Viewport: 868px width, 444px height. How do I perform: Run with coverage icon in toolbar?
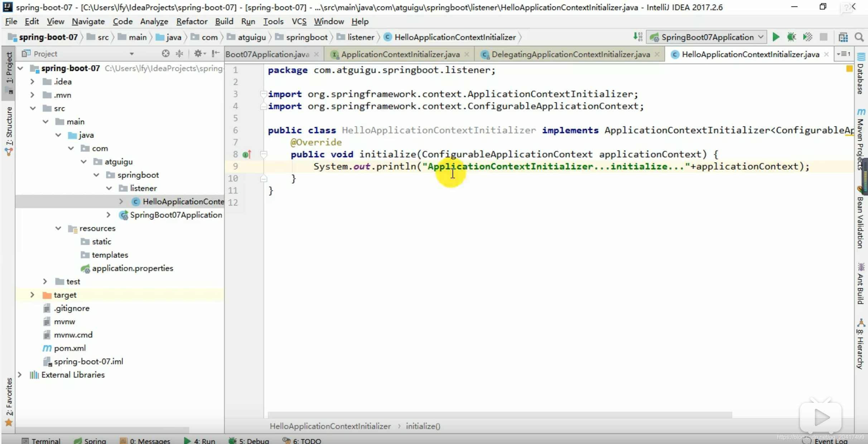tap(807, 37)
